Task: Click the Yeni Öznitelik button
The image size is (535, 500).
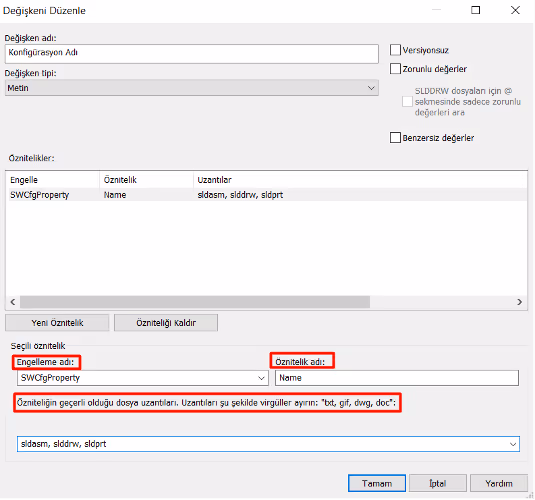Action: (57, 323)
